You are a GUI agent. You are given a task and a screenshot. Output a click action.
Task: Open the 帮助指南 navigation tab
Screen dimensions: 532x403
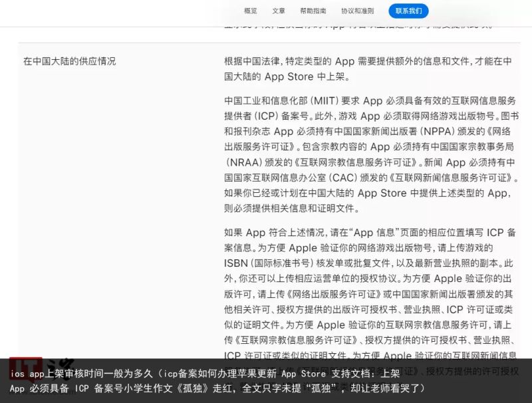coord(313,11)
